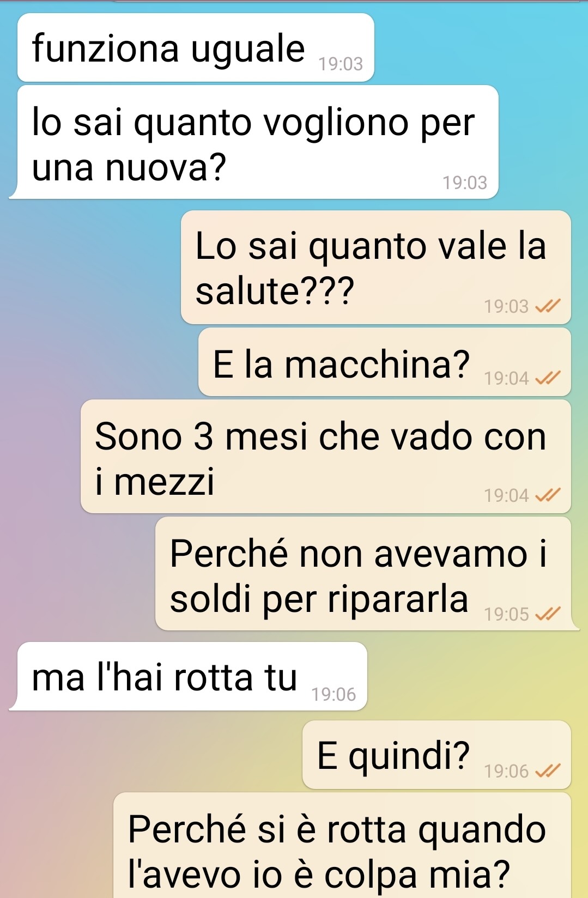The width and height of the screenshot is (588, 898).
Task: Click read checkmarks on 'i mezzi' message
Action: tap(548, 495)
